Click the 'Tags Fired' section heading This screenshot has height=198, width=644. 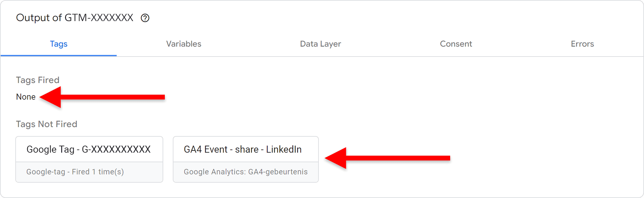click(x=38, y=80)
